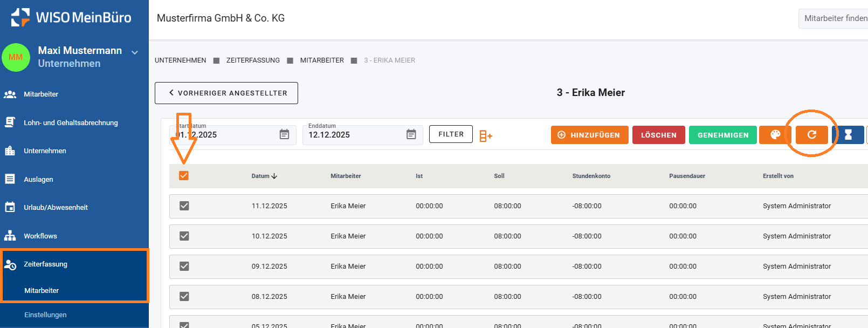Click the Mitarbeiter finden search field
This screenshot has width=868, height=328.
pos(835,18)
